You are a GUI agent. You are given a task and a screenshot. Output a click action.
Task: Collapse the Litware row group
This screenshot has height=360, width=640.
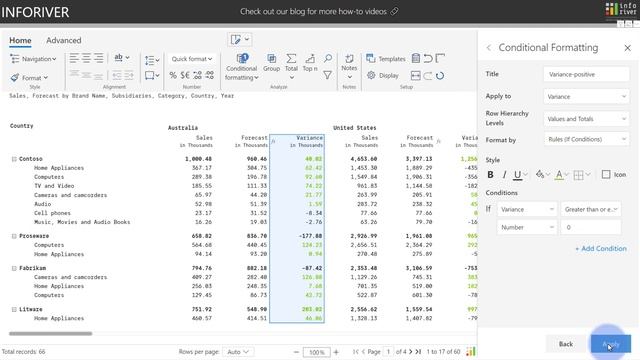14,310
